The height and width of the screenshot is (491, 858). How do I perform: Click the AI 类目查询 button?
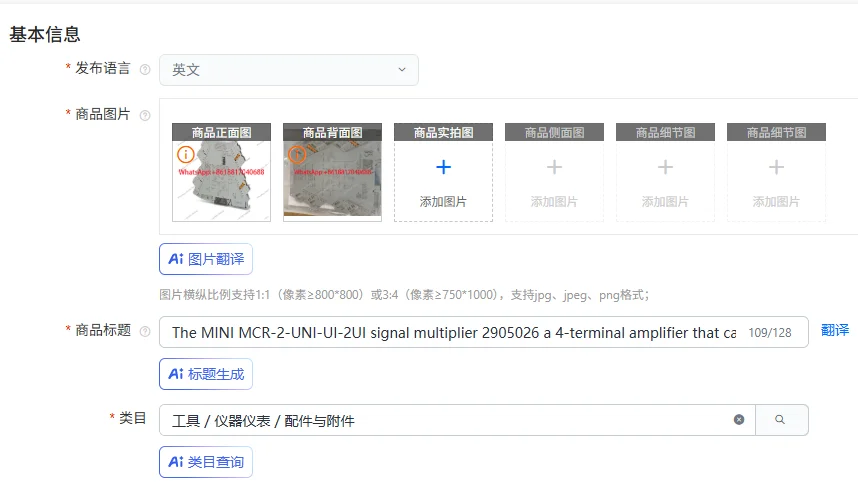[206, 462]
